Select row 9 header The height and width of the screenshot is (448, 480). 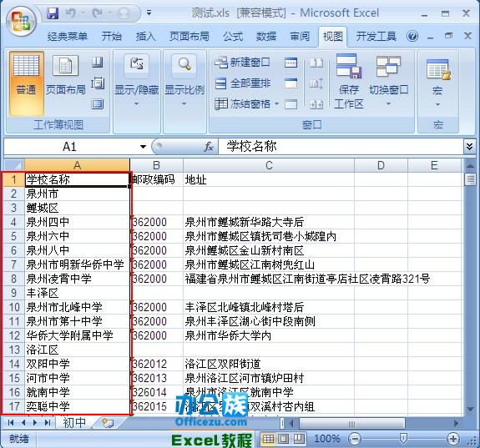[x=14, y=293]
